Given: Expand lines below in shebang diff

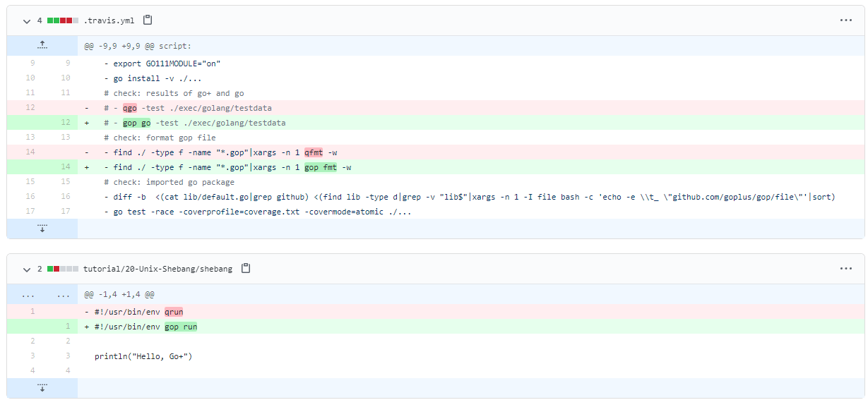Looking at the screenshot, I should (x=42, y=388).
